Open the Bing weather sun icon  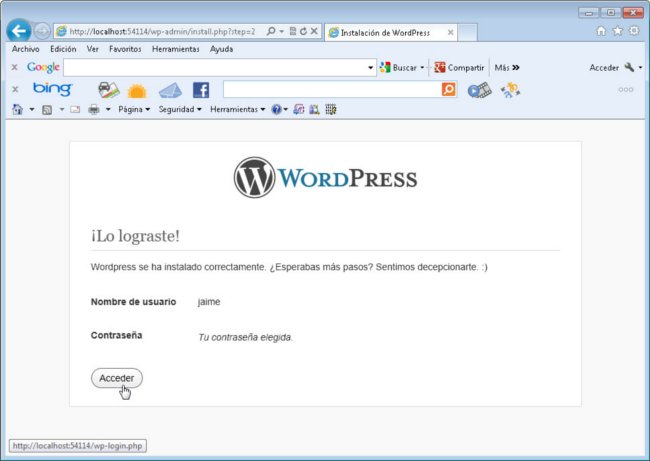(x=137, y=90)
